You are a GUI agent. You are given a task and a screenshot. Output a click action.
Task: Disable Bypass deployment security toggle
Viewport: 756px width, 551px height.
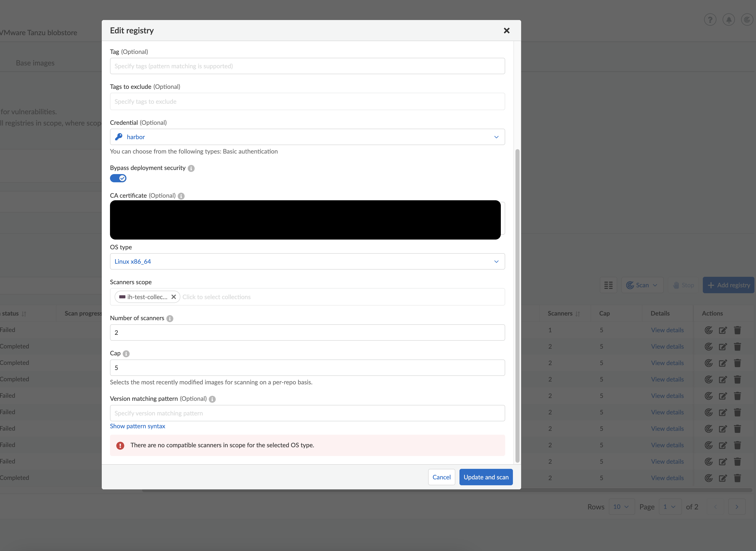pyautogui.click(x=118, y=178)
